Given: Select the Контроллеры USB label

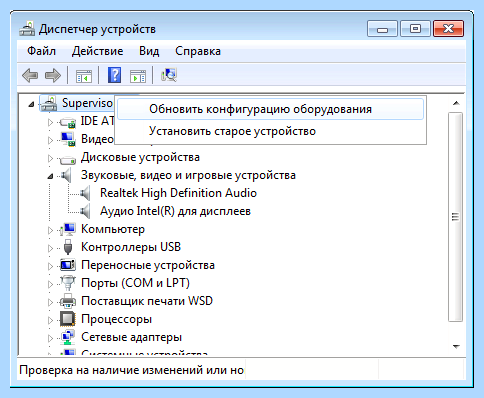Looking at the screenshot, I should [131, 247].
